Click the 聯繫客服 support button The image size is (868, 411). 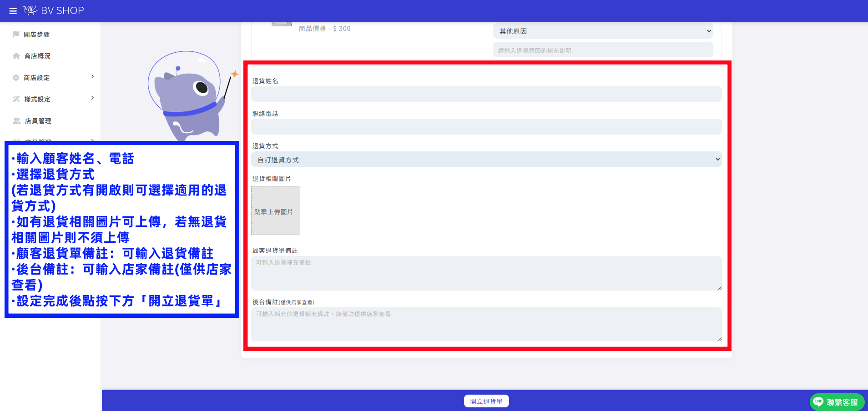click(837, 402)
